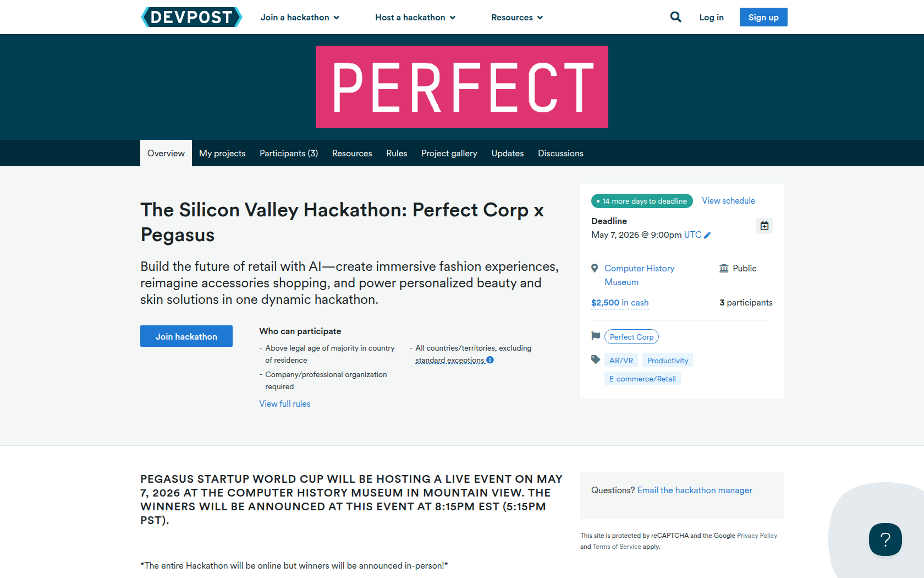Click the PERFECT banner image

(x=461, y=87)
